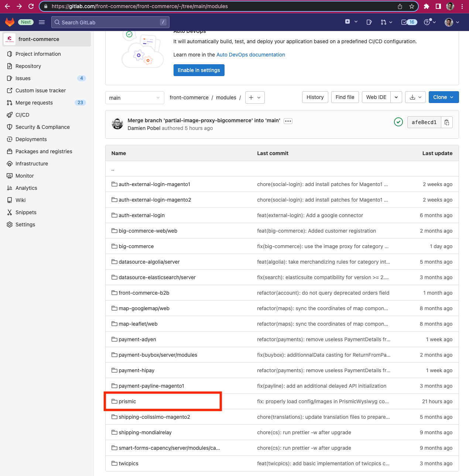Image resolution: width=469 pixels, height=476 pixels.
Task: Copy commit SHA with clipboard icon
Action: tap(447, 122)
